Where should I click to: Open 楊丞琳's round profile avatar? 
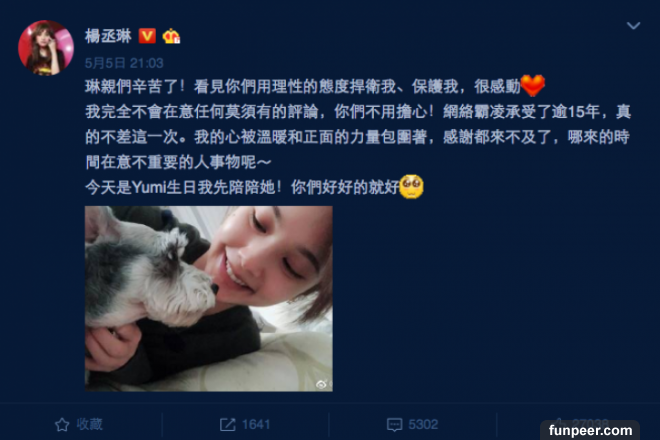point(46,48)
